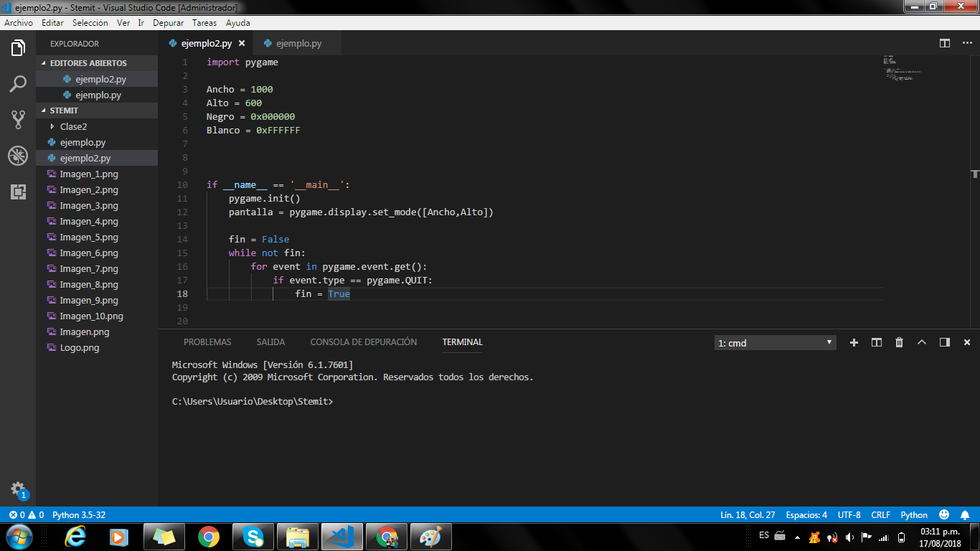The width and height of the screenshot is (980, 551).
Task: Click line number 12 in gutter
Action: pos(182,212)
